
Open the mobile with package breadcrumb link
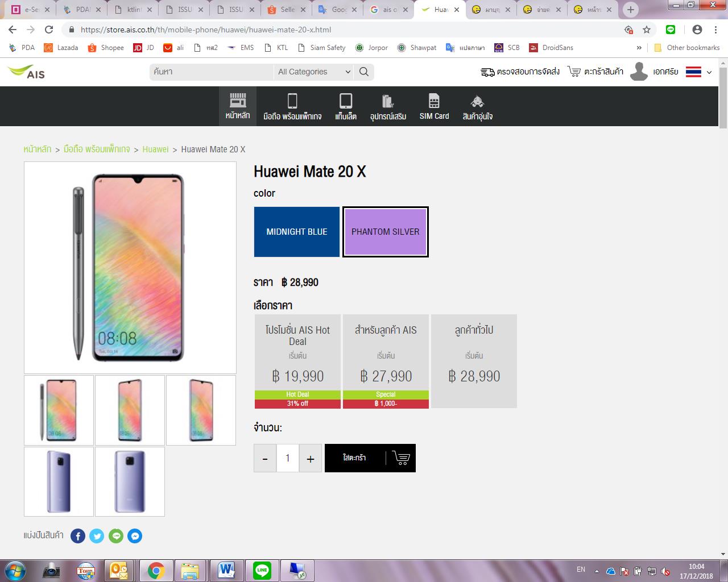click(x=97, y=149)
